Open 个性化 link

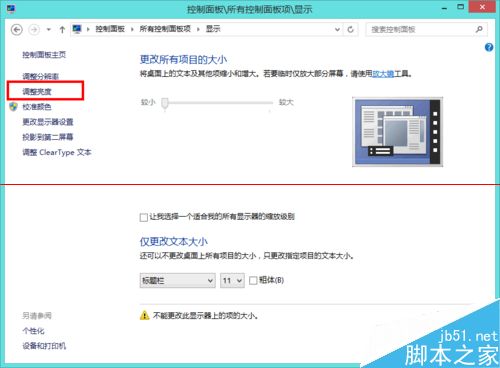tap(33, 331)
